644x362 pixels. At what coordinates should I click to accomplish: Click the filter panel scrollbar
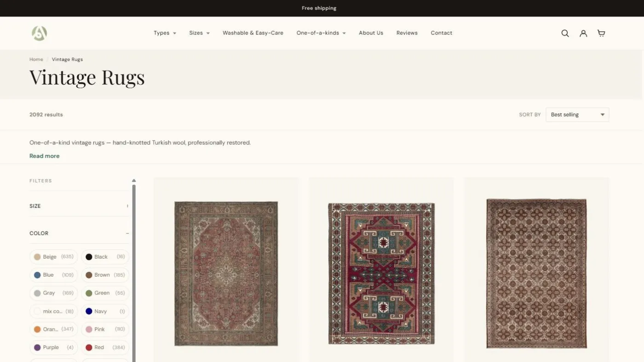pyautogui.click(x=134, y=273)
